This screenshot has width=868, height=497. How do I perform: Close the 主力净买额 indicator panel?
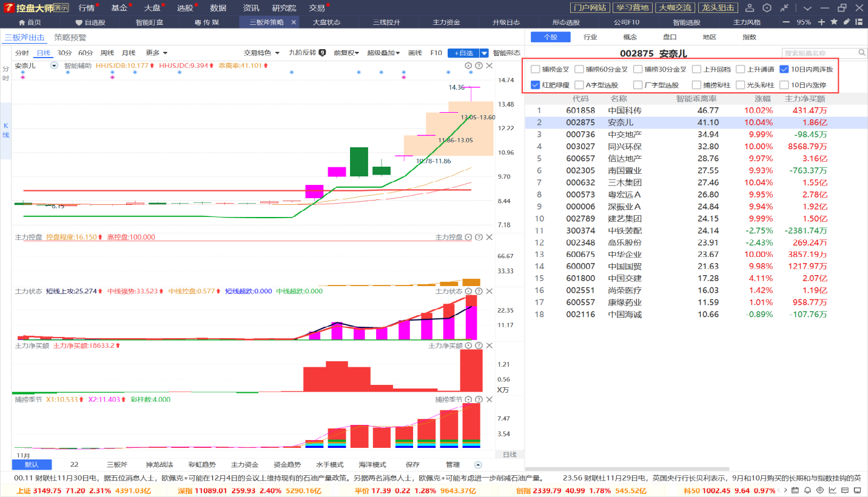pos(489,345)
